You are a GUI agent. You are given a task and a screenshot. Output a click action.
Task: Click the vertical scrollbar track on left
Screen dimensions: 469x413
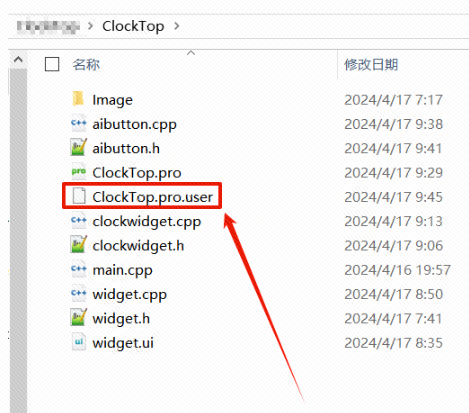point(18,240)
